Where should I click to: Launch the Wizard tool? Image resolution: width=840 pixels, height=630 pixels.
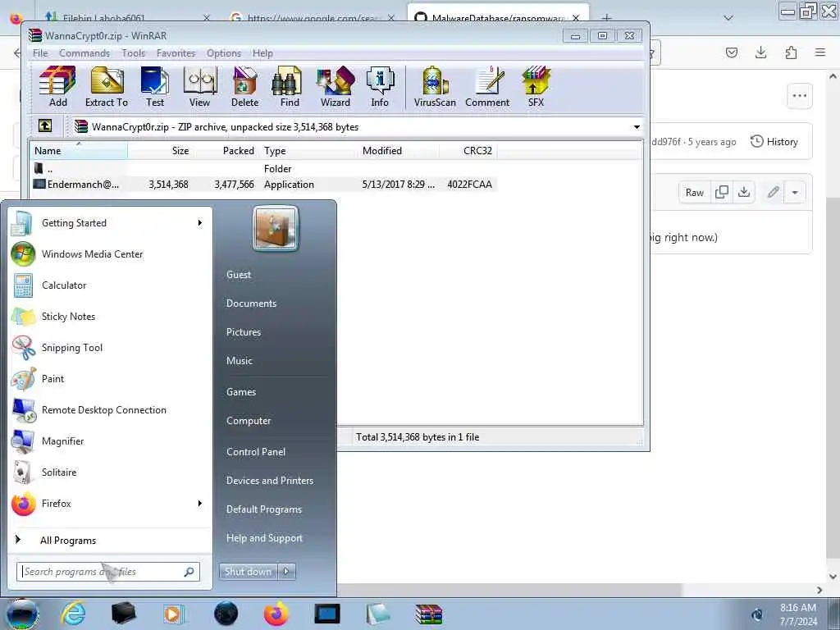pyautogui.click(x=336, y=87)
